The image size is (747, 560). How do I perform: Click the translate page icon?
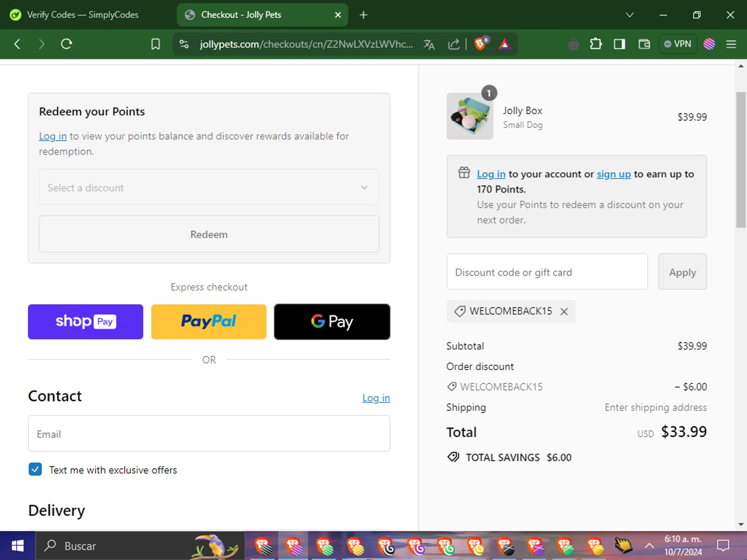[x=429, y=44]
